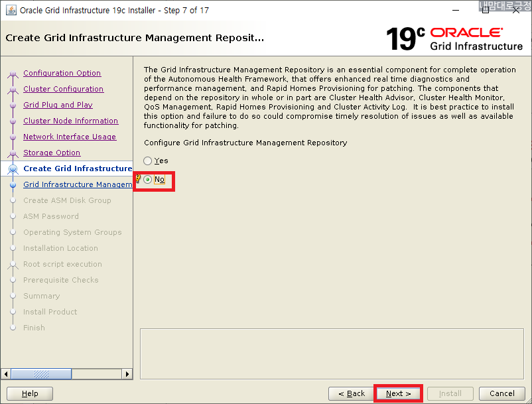The height and width of the screenshot is (404, 532).
Task: Click the step marker for ASM Password
Action: [13, 216]
